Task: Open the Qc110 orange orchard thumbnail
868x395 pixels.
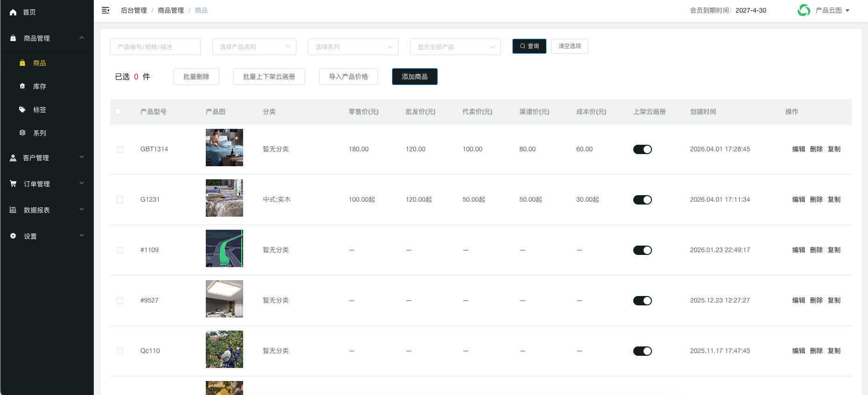Action: point(224,349)
